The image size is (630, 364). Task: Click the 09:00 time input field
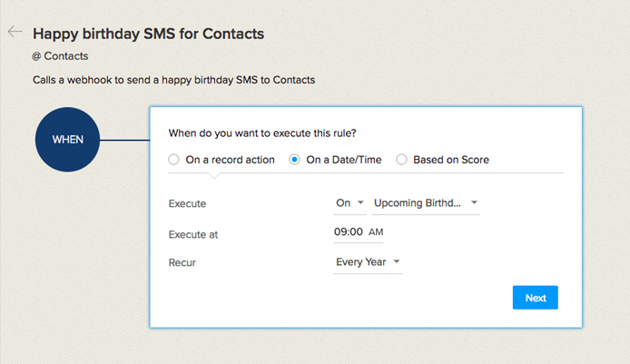pyautogui.click(x=349, y=232)
